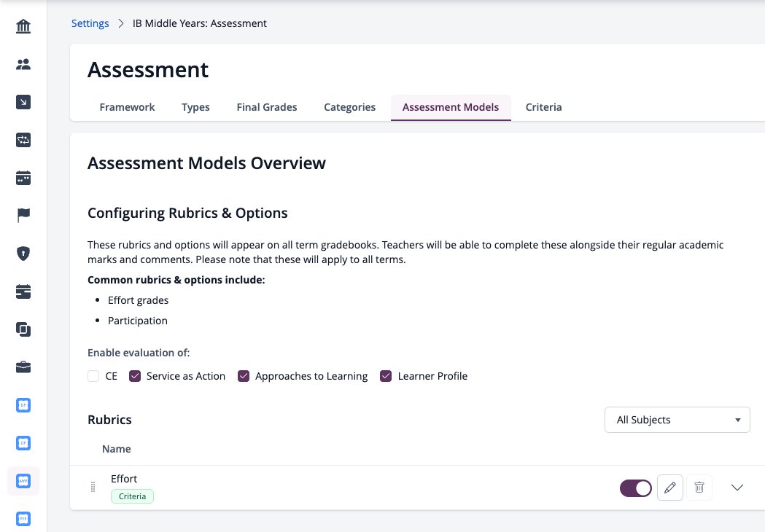This screenshot has height=532, width=765.
Task: Select the shield icon in sidebar
Action: point(23,254)
